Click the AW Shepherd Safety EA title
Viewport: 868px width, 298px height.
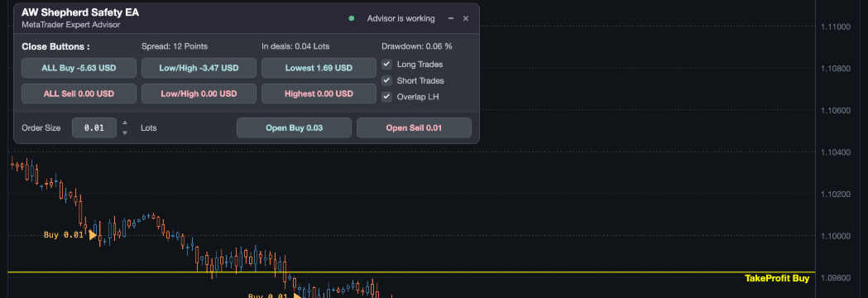pyautogui.click(x=80, y=12)
